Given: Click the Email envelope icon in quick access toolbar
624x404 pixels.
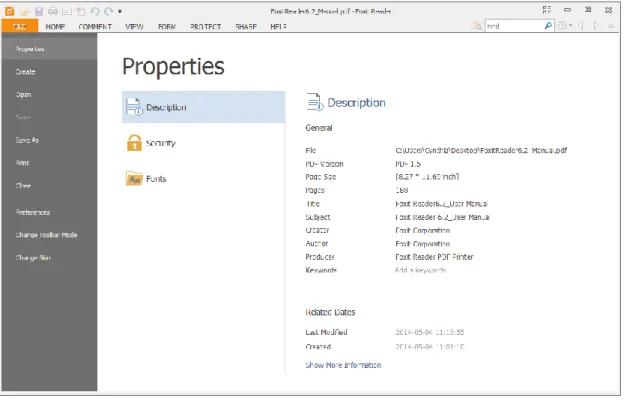Looking at the screenshot, I should point(67,12).
